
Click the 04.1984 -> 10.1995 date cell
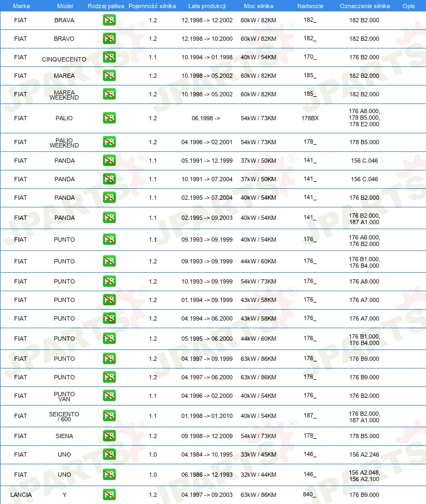point(207,454)
